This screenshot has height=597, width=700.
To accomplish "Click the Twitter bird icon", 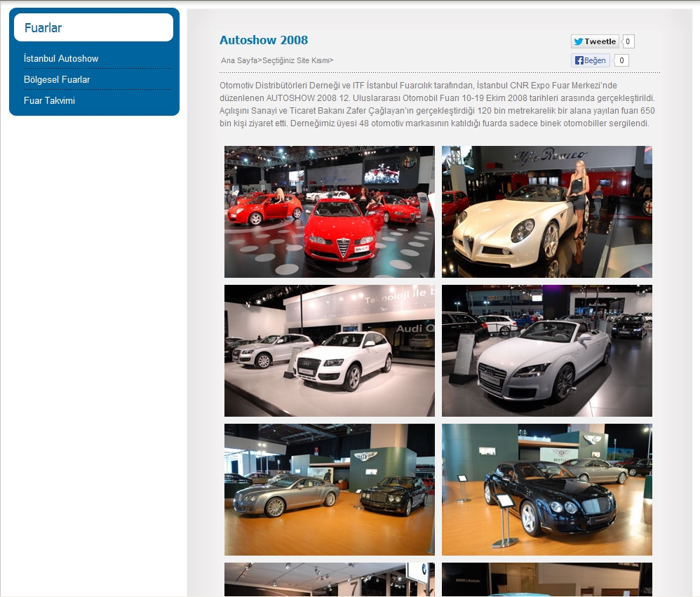I will click(579, 41).
